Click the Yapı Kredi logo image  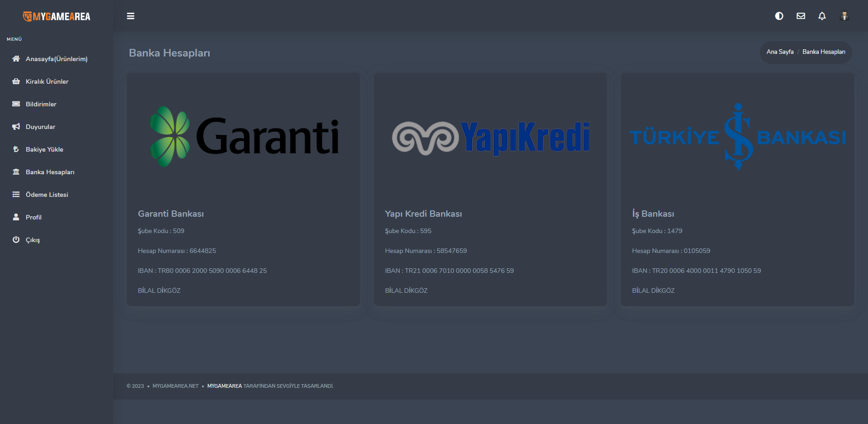coord(491,138)
